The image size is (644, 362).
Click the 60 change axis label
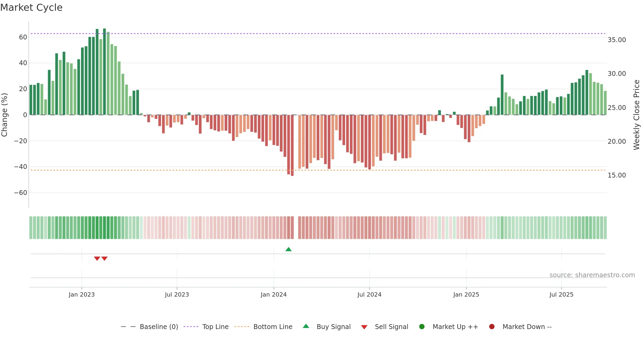(23, 37)
